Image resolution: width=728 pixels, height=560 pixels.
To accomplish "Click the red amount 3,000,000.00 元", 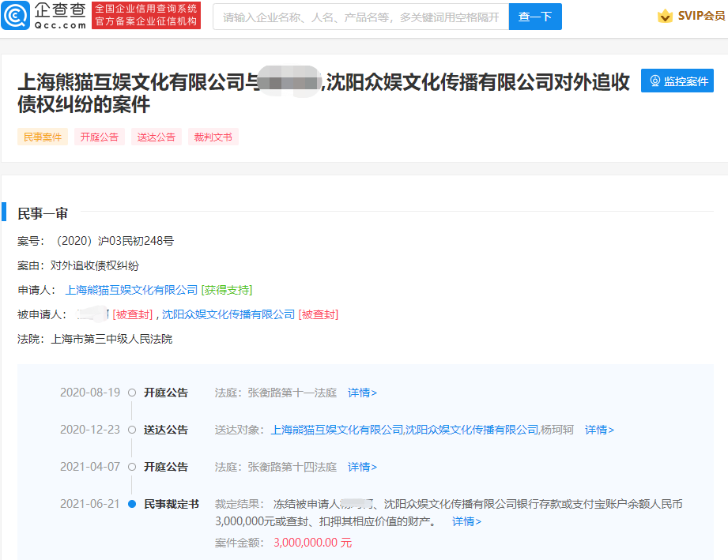I will (312, 543).
